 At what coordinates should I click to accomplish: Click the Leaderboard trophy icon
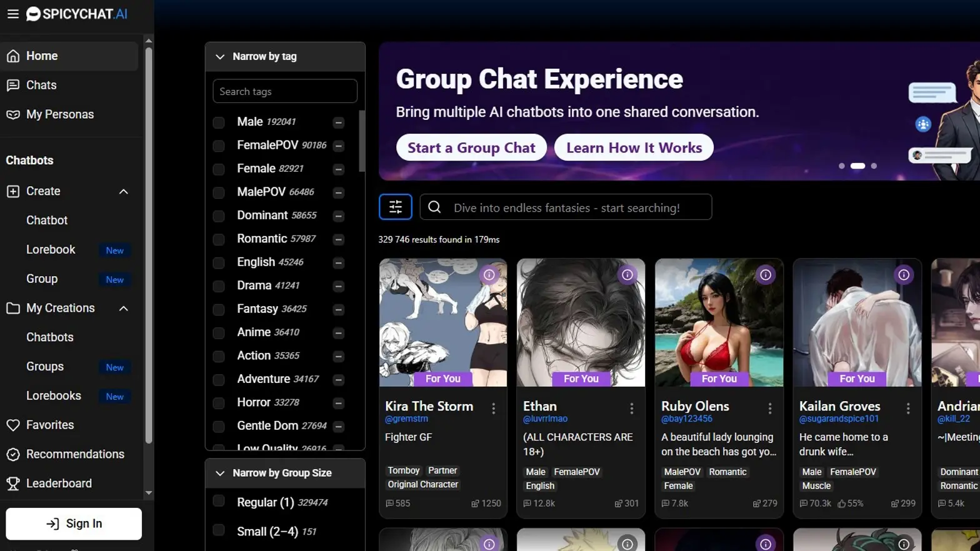[x=13, y=484]
